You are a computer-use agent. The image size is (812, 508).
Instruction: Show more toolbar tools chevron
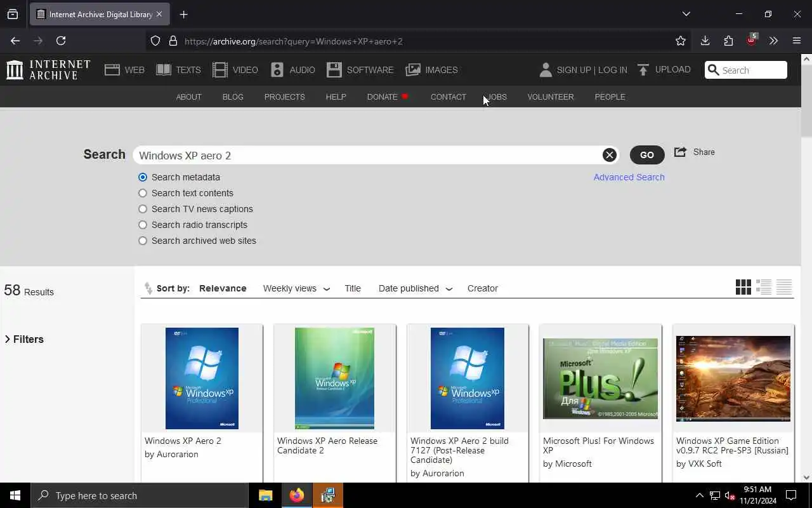(773, 41)
